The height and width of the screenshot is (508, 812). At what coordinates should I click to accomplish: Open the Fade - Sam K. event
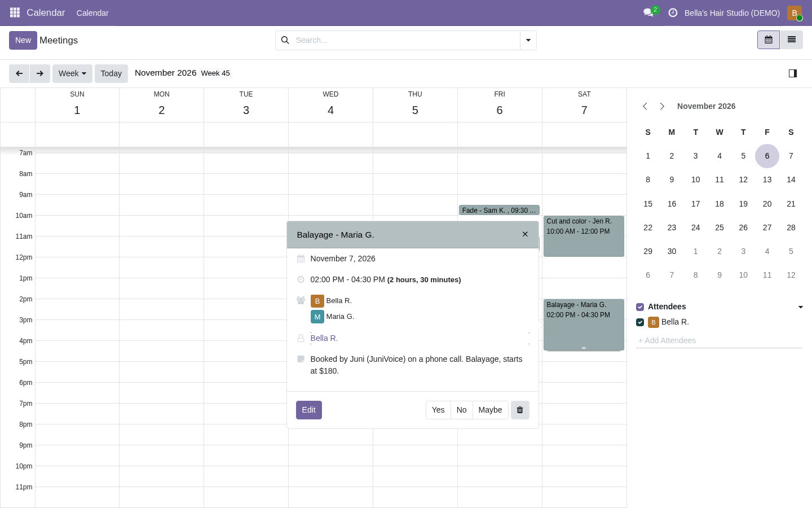pyautogui.click(x=499, y=210)
